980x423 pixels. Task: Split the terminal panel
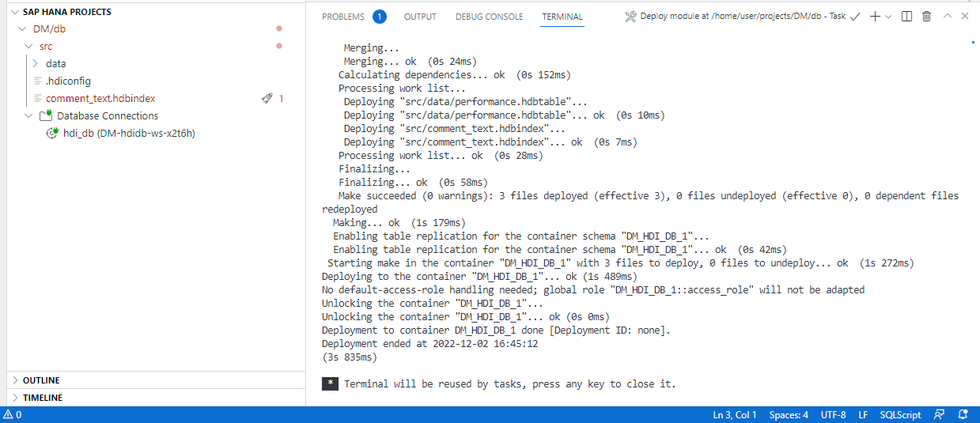click(907, 17)
